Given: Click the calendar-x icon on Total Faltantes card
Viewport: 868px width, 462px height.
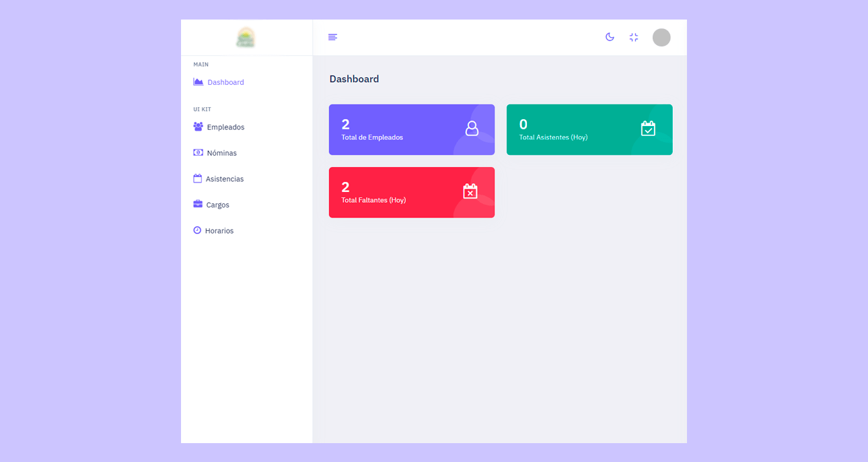Looking at the screenshot, I should coord(470,191).
